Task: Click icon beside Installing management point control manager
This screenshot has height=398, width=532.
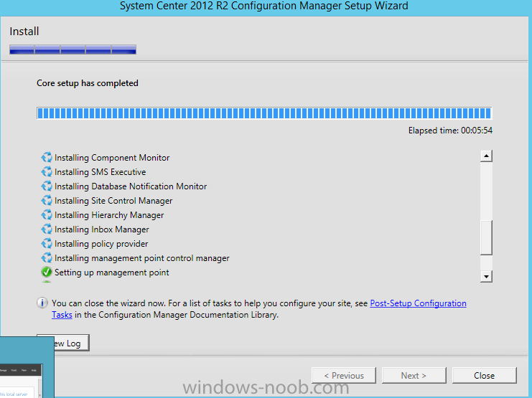Action: click(47, 257)
